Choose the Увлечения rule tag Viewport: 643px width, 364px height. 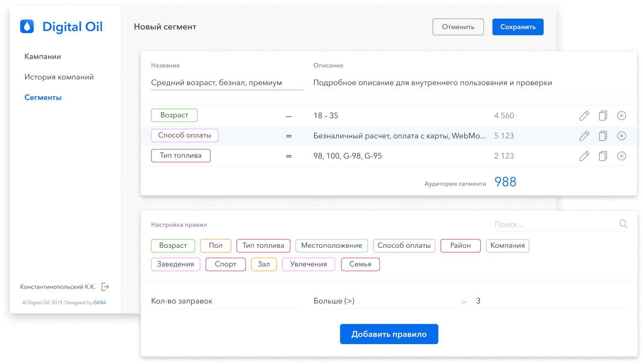pyautogui.click(x=308, y=264)
